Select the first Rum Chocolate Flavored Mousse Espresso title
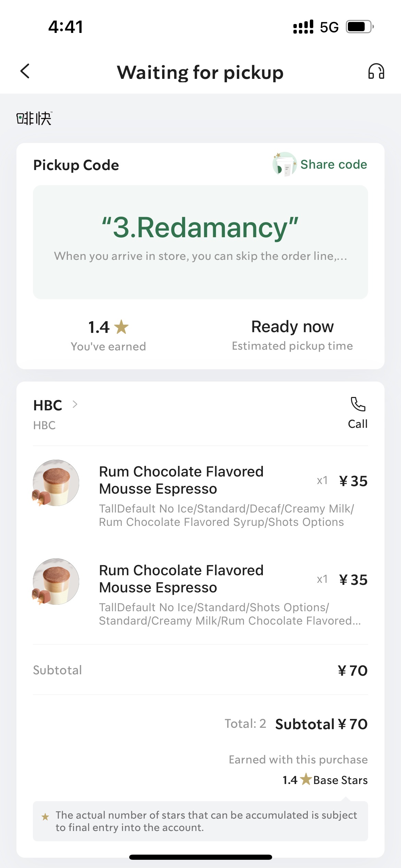Image resolution: width=401 pixels, height=868 pixels. coord(181,480)
